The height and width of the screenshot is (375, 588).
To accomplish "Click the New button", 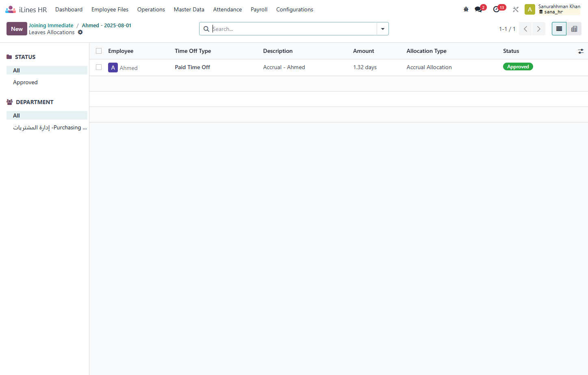I will (x=17, y=29).
